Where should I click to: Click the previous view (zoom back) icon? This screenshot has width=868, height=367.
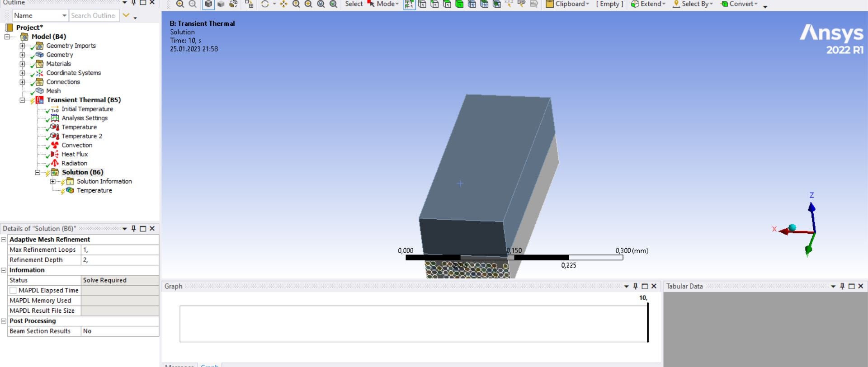[180, 4]
